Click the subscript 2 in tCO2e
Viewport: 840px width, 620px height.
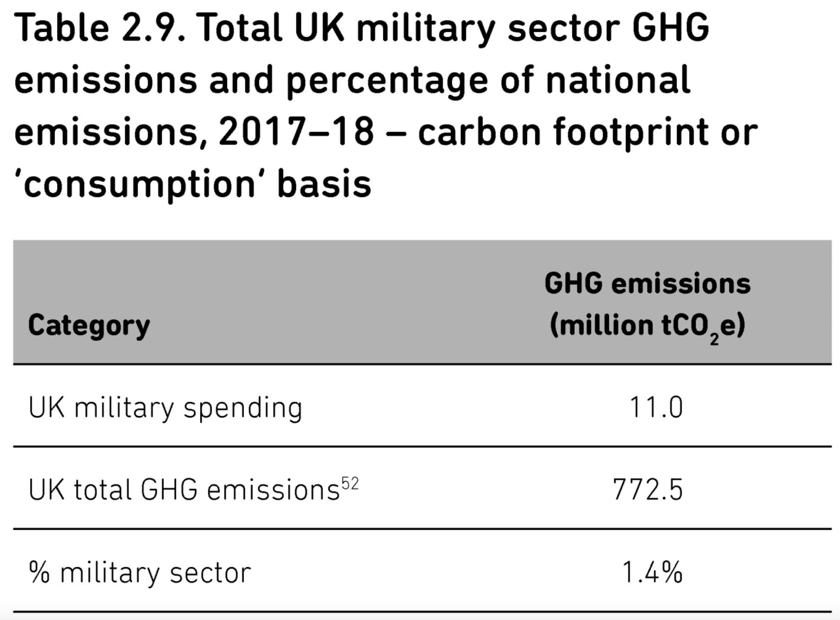[x=714, y=340]
